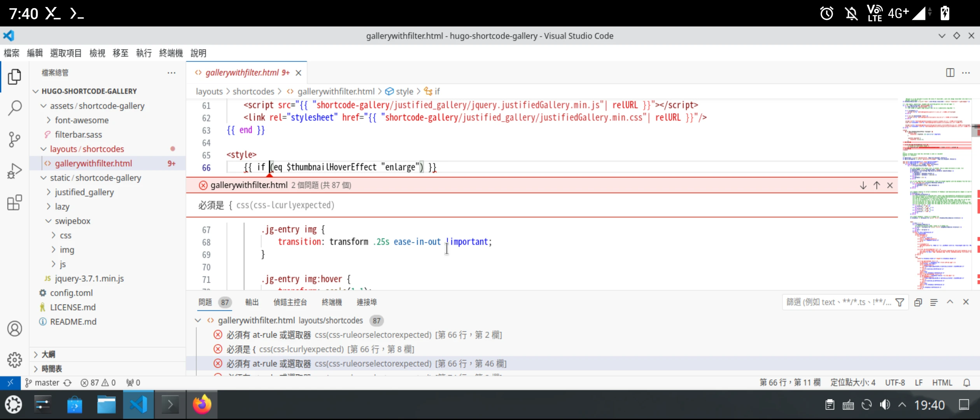Go to next problem arrow
Image resolution: width=980 pixels, height=420 pixels.
click(863, 185)
